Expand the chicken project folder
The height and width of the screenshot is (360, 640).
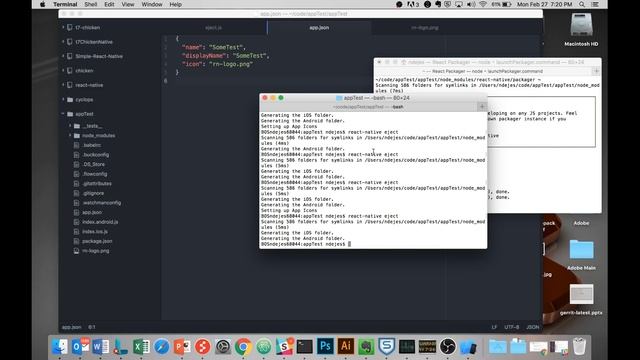[x=63, y=70]
